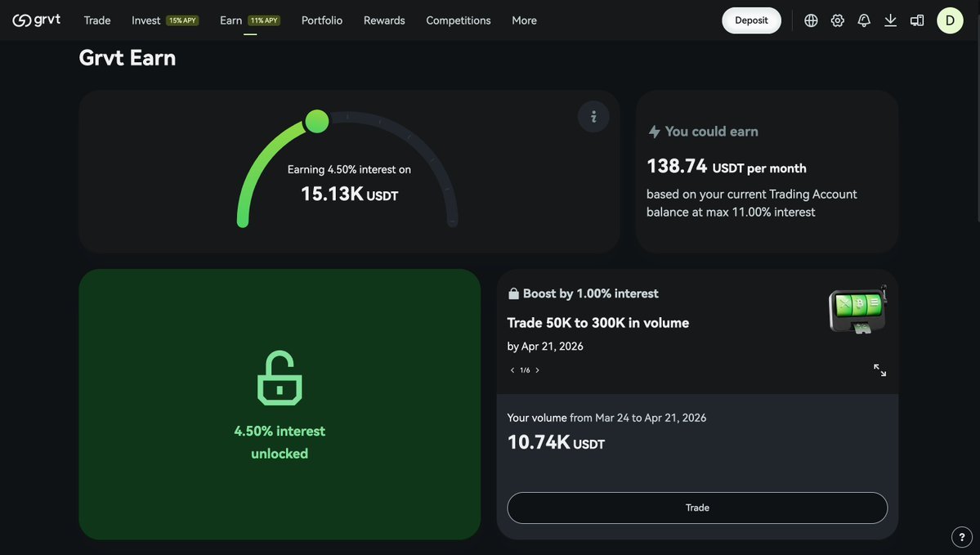Open the Invest menu item

click(145, 20)
